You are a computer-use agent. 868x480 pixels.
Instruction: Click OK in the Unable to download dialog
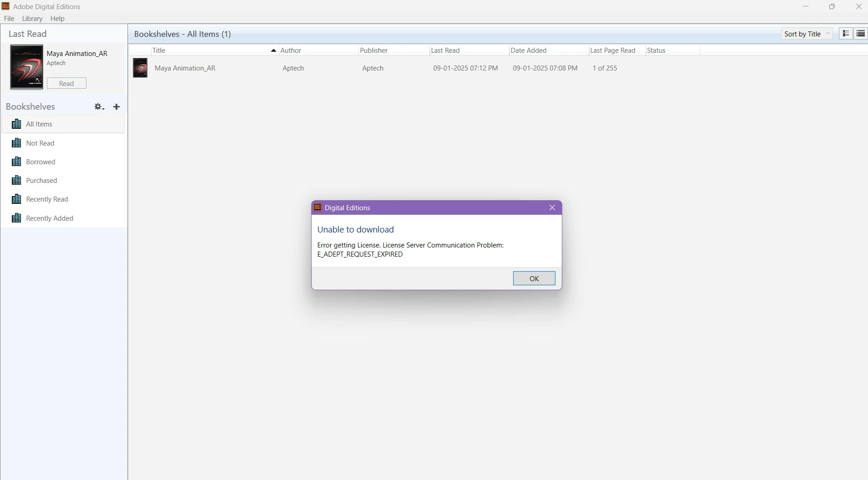pos(534,278)
